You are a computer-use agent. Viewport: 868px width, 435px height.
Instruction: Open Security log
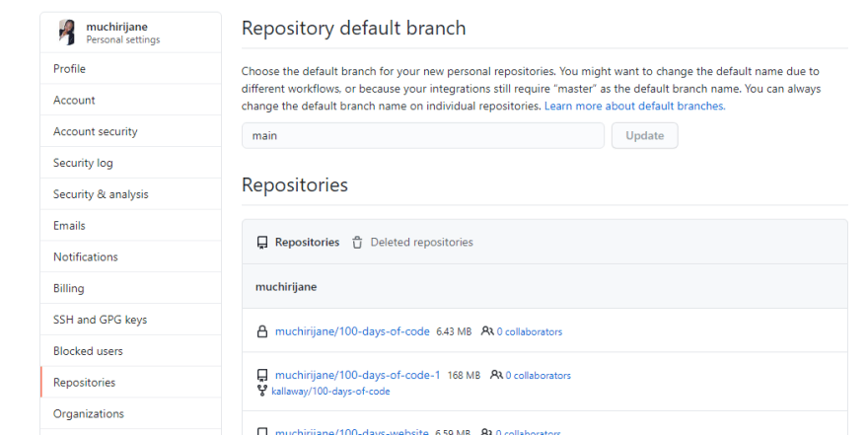pyautogui.click(x=130, y=163)
